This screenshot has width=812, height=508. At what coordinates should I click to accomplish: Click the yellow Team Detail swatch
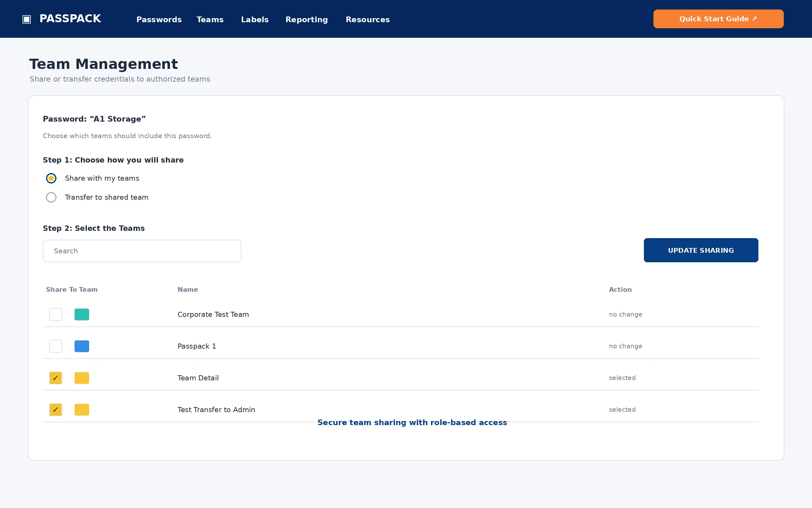point(82,378)
